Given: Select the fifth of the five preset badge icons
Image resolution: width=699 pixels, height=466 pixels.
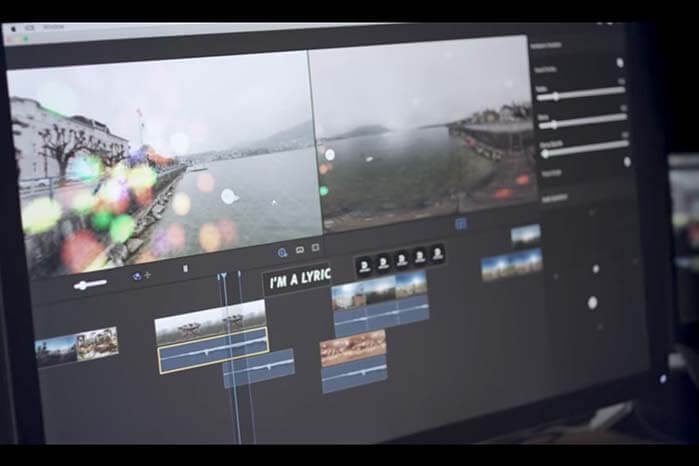Looking at the screenshot, I should (x=437, y=254).
